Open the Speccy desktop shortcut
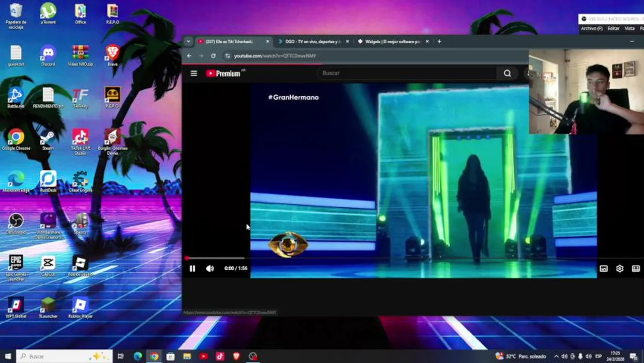This screenshot has height=363, width=644. pyautogui.click(x=80, y=224)
